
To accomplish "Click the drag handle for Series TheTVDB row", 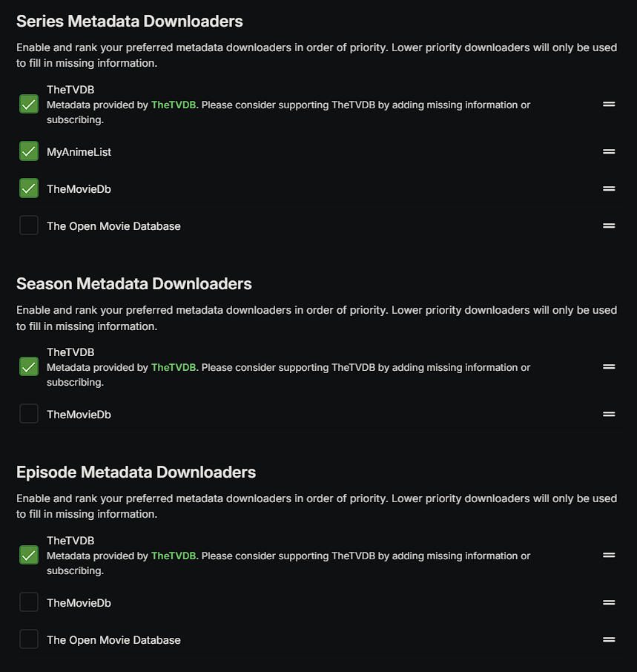I will pyautogui.click(x=609, y=105).
